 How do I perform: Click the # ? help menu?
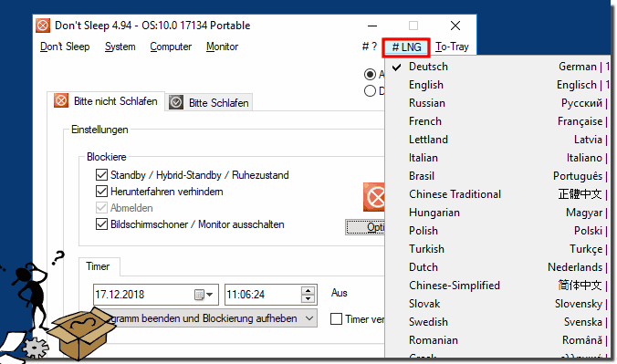click(370, 47)
